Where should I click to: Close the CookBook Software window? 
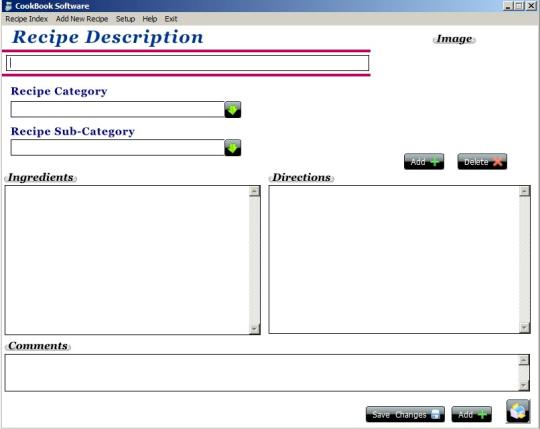(x=532, y=6)
